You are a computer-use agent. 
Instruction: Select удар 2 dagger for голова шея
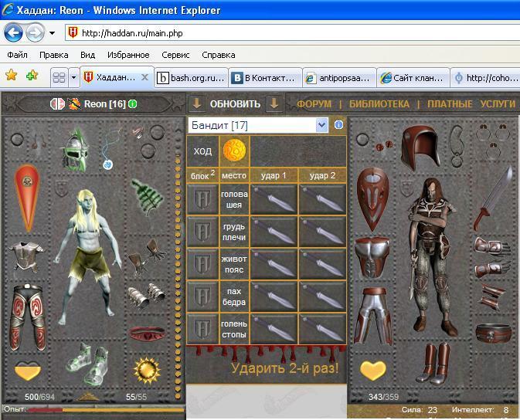tap(322, 199)
